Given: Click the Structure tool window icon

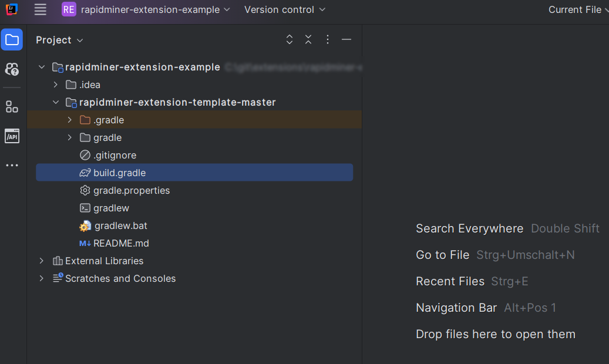Looking at the screenshot, I should (12, 106).
